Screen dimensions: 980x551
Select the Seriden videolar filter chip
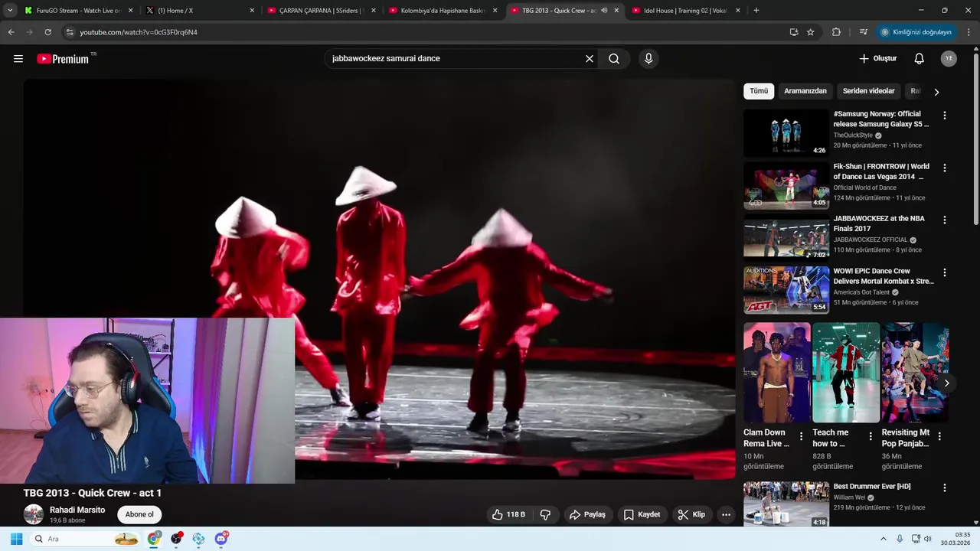869,91
